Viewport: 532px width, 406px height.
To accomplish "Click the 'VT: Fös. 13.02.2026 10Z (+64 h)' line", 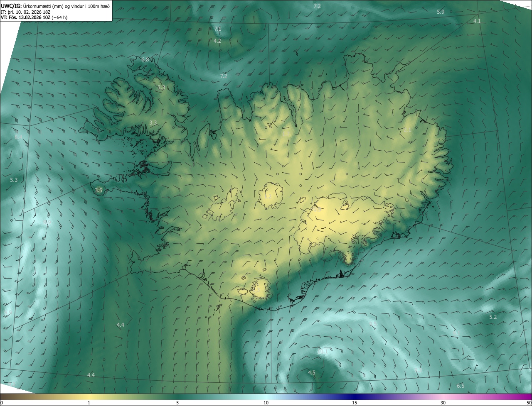I will coord(34,17).
